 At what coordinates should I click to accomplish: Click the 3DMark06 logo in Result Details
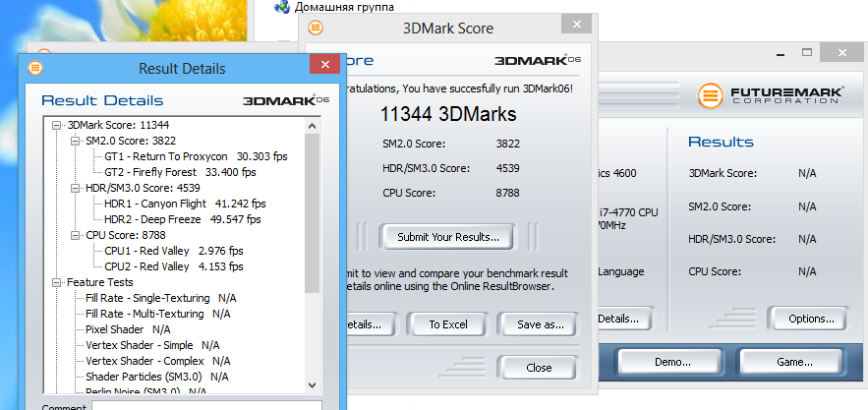tap(286, 100)
